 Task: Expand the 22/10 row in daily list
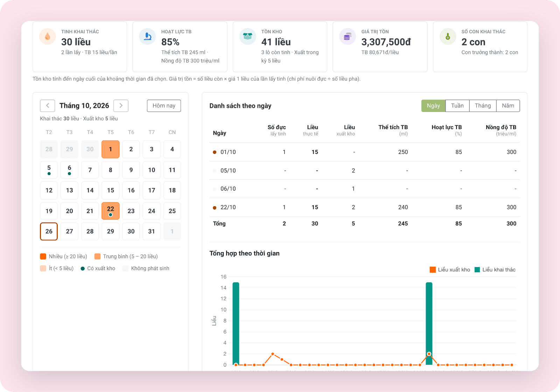(x=365, y=207)
